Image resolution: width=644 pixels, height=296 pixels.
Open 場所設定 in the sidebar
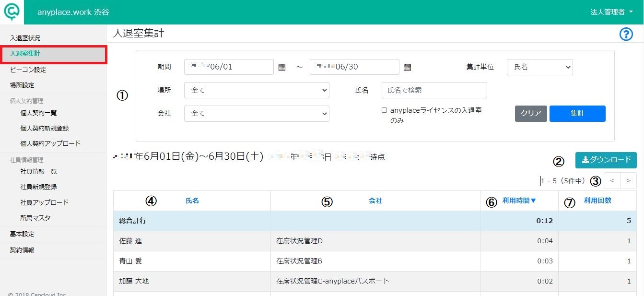(x=22, y=85)
